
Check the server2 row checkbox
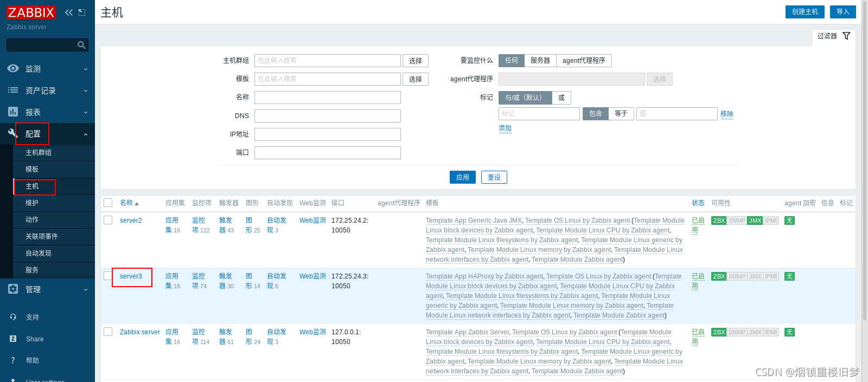click(x=108, y=220)
